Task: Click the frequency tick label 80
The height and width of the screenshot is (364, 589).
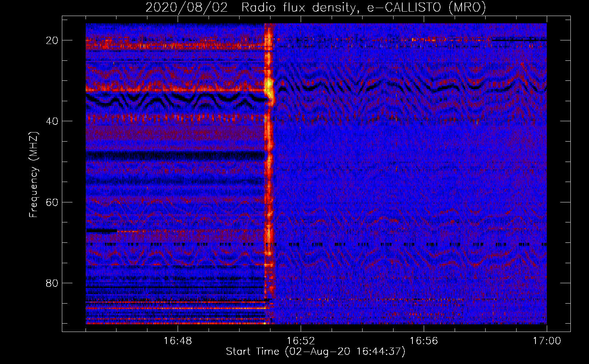Action: pos(52,283)
